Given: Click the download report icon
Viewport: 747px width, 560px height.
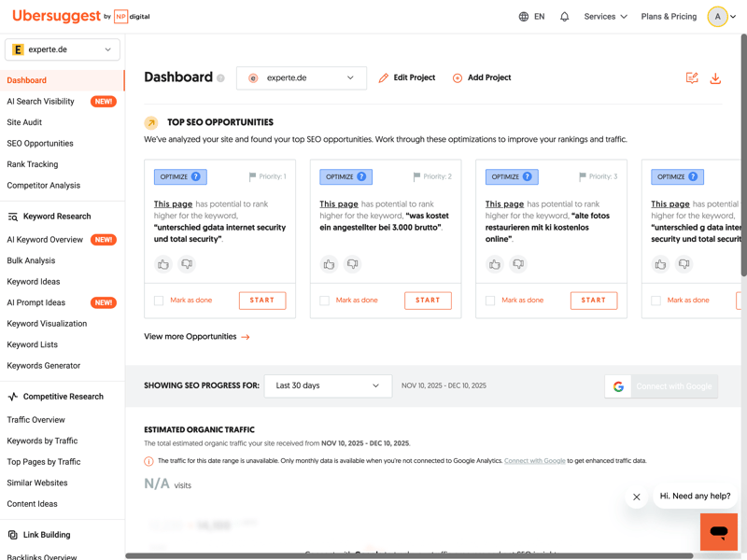Looking at the screenshot, I should coord(715,78).
